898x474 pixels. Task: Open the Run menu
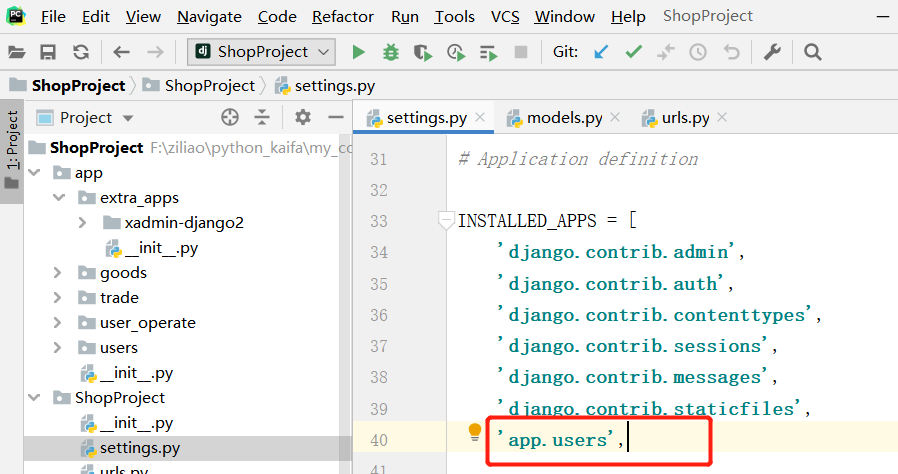(x=405, y=17)
